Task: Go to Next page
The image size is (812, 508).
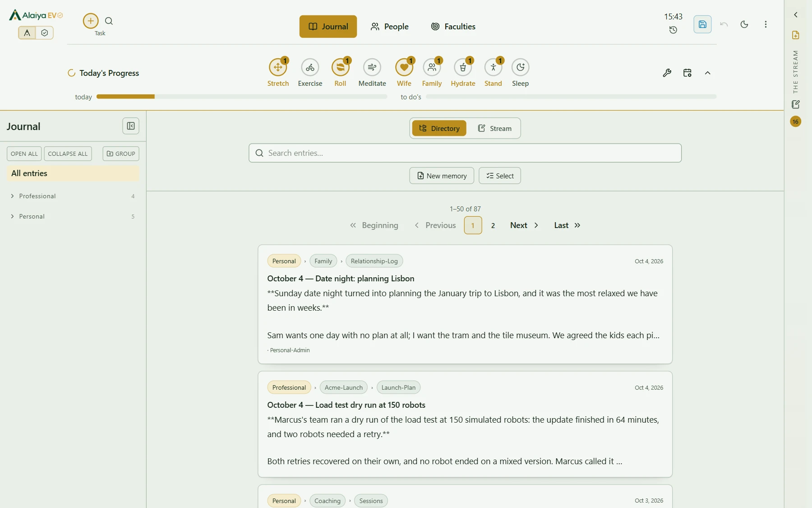Action: point(524,225)
